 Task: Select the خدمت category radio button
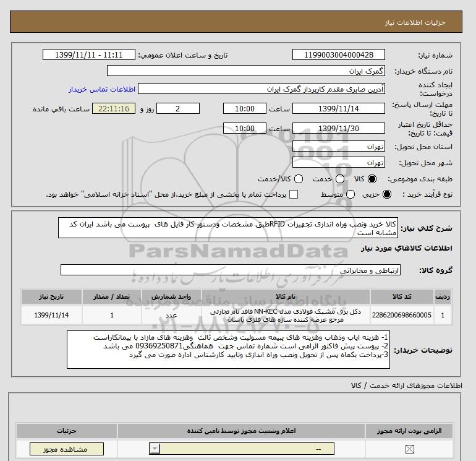point(340,179)
